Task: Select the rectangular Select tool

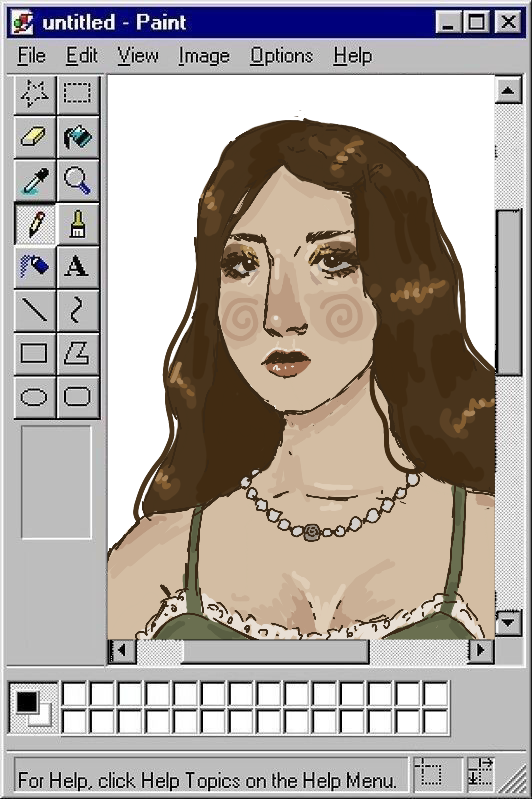Action: pyautogui.click(x=78, y=94)
